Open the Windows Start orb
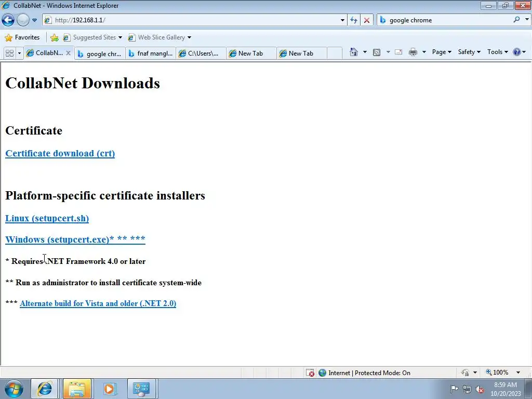Viewport: 532px width, 399px height. 14,389
